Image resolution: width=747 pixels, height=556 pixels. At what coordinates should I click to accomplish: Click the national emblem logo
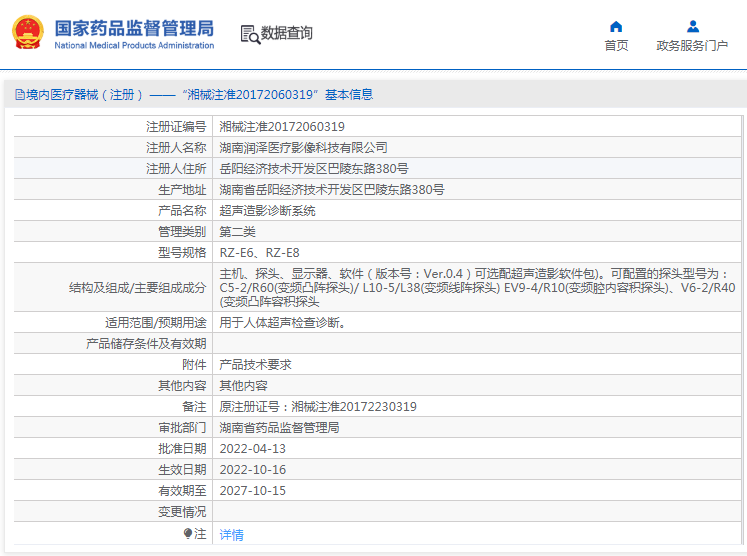pyautogui.click(x=28, y=32)
